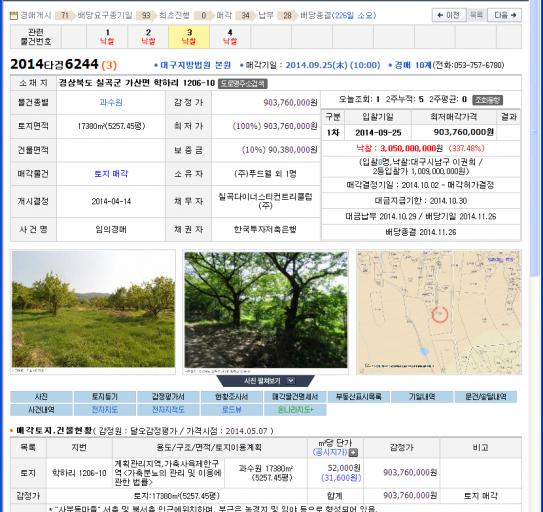Switch to related item number 2
Viewport: 543px width, 512px height.
click(x=148, y=37)
